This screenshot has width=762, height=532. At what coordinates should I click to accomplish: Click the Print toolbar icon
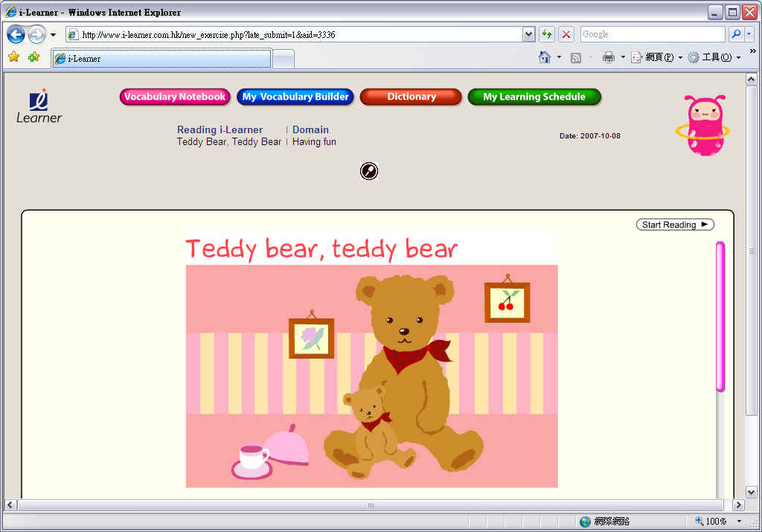tap(608, 57)
